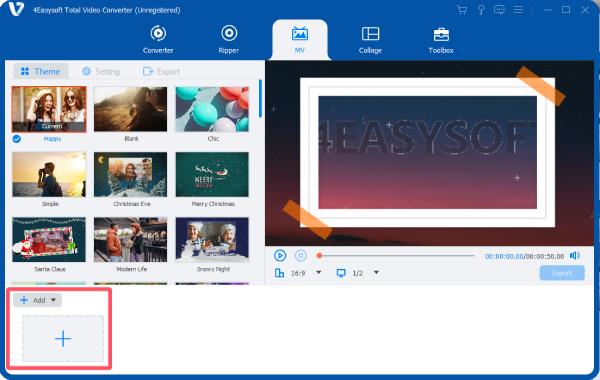
Task: Click the preview screen monitor icon
Action: pyautogui.click(x=341, y=273)
